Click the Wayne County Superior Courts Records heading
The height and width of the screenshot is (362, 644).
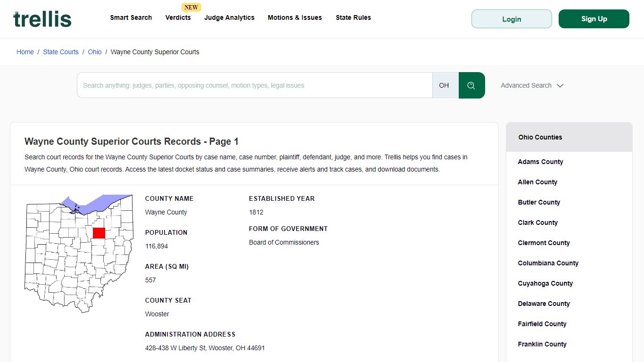(132, 141)
